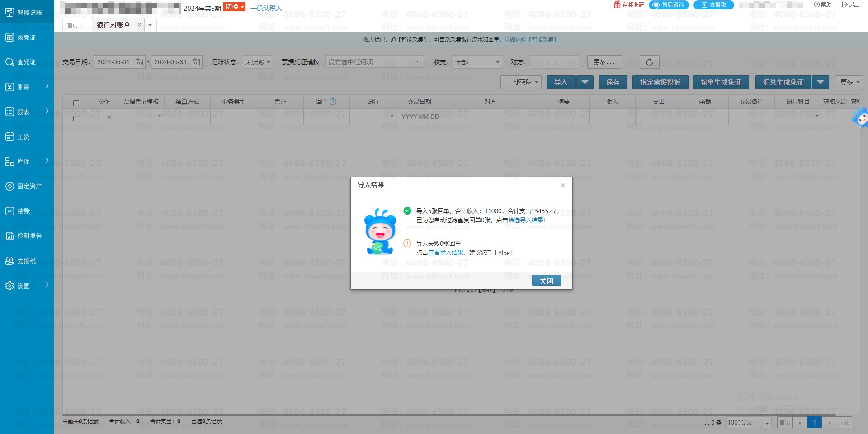
Task: Switch to the 首页 tab
Action: pos(72,25)
